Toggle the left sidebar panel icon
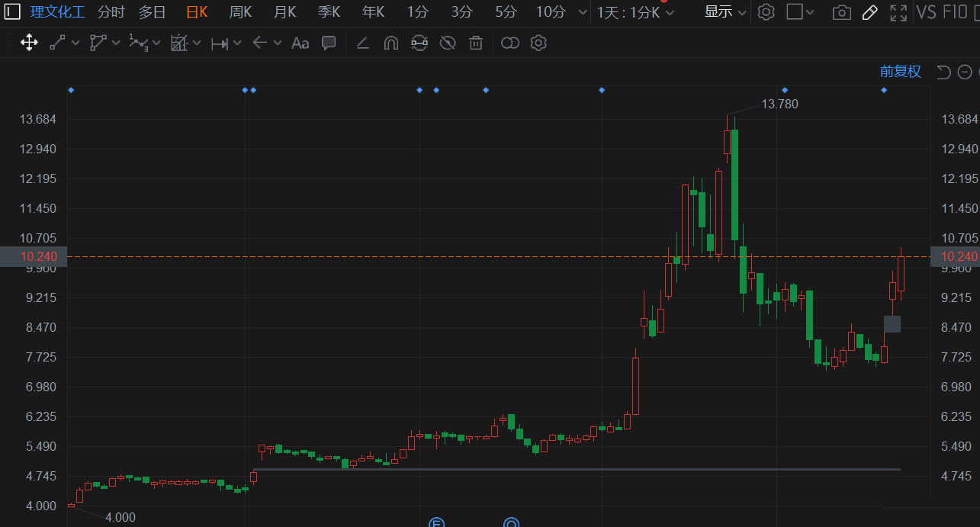The width and height of the screenshot is (980, 527). [x=13, y=12]
